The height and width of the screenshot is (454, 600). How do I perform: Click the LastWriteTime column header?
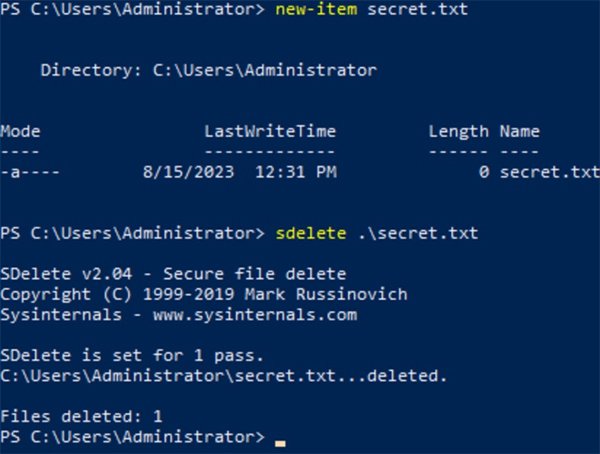click(x=270, y=131)
